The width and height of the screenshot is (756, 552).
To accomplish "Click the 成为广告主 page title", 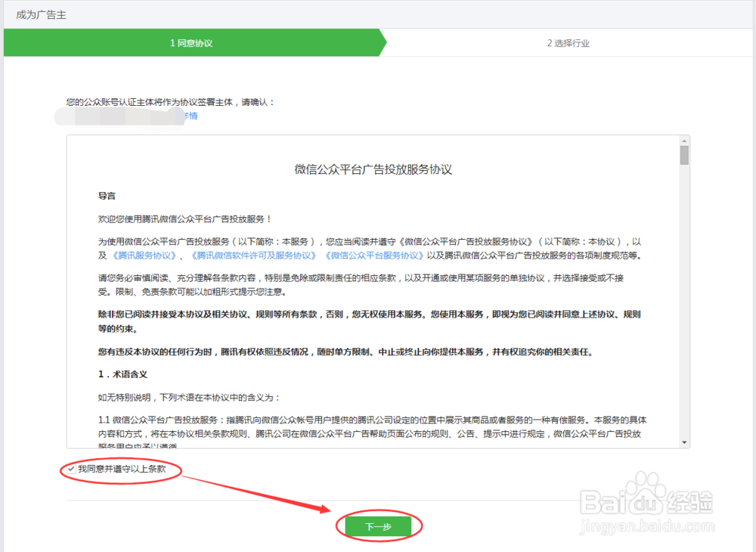I will (41, 15).
